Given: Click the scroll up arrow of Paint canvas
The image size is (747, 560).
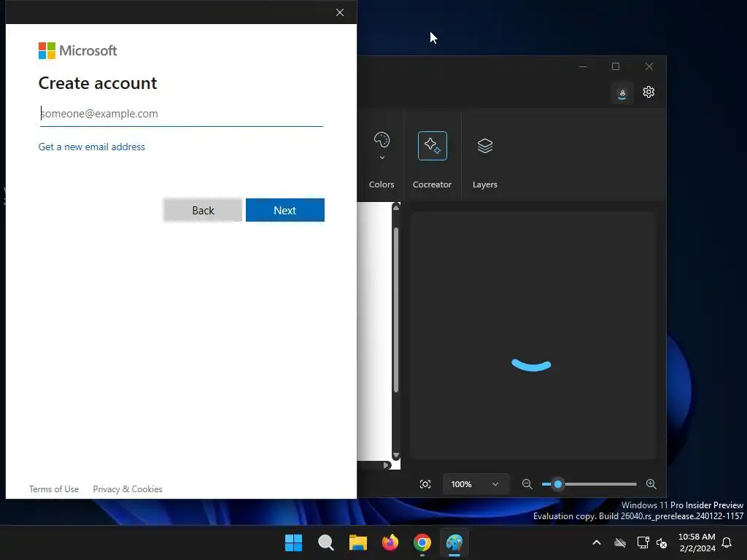Looking at the screenshot, I should (396, 207).
